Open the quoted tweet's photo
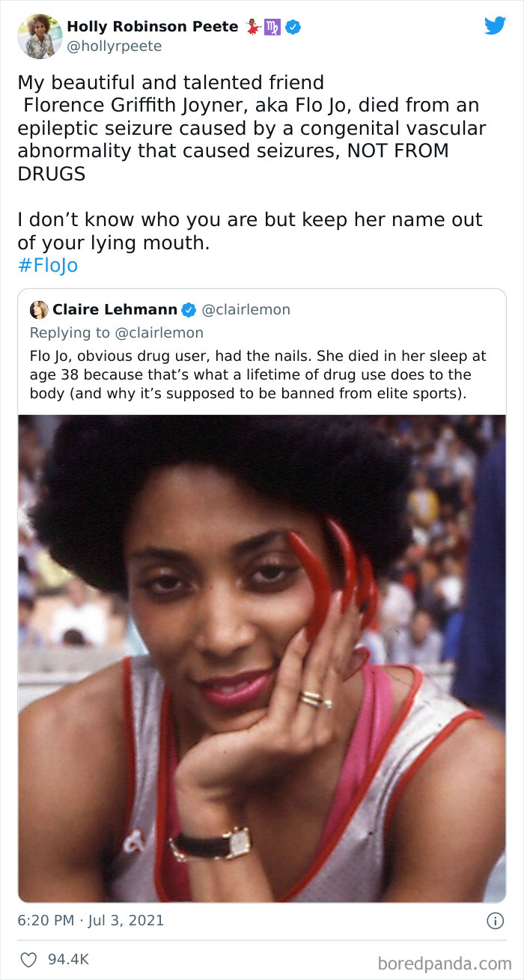This screenshot has height=980, width=524. coord(261,659)
